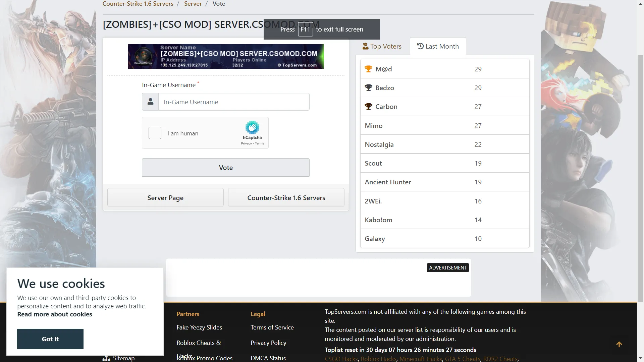
Task: Click the Partners footer heading
Action: (188, 314)
